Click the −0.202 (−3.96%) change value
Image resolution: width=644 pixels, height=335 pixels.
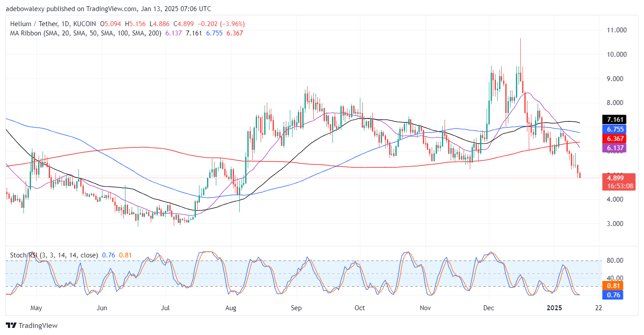pyautogui.click(x=221, y=24)
